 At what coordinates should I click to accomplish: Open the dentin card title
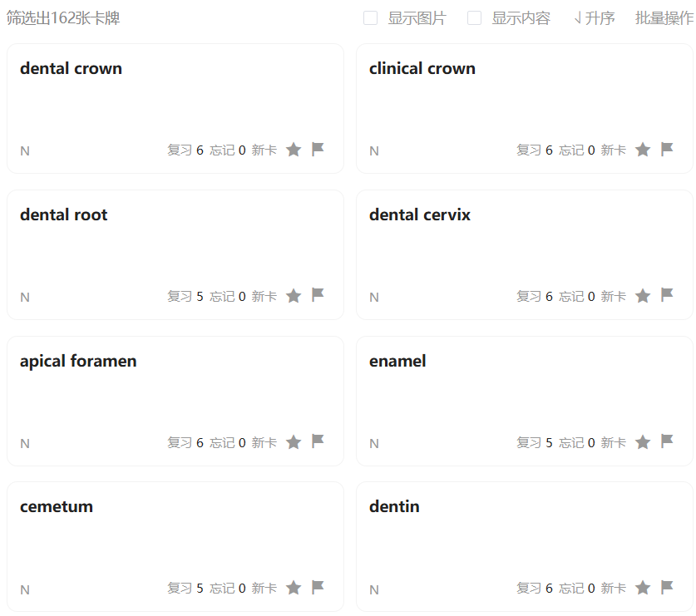coord(394,506)
